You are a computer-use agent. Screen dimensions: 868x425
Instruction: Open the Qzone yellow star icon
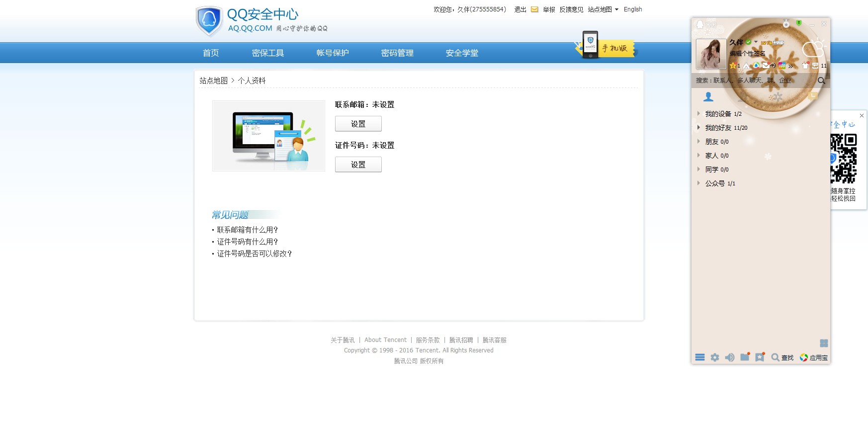coord(733,66)
